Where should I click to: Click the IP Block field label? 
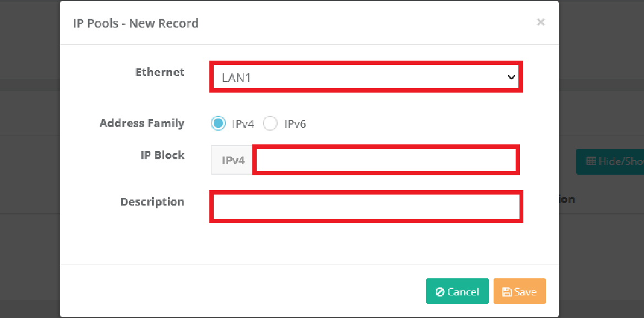[162, 155]
